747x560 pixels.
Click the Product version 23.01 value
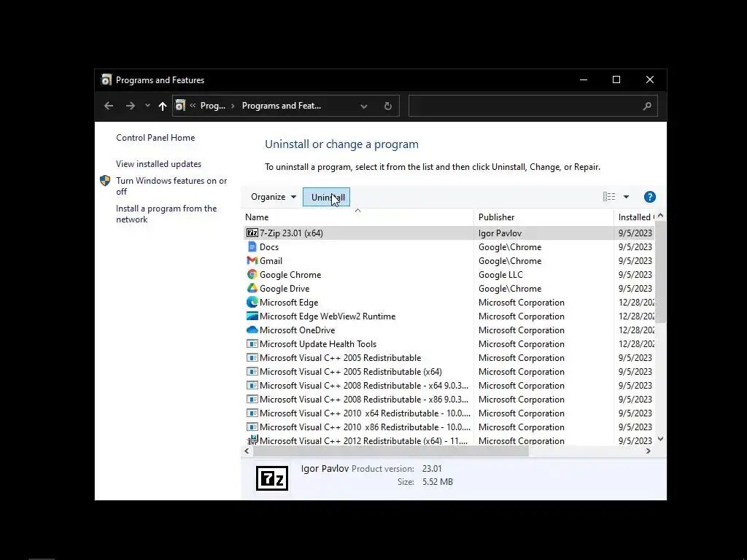pos(432,469)
